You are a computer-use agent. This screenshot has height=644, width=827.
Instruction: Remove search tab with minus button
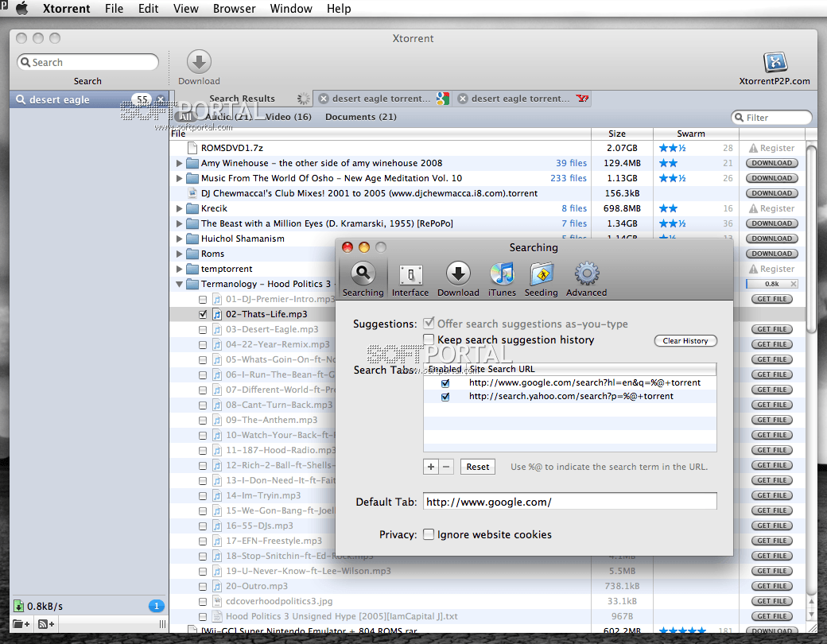tap(446, 467)
